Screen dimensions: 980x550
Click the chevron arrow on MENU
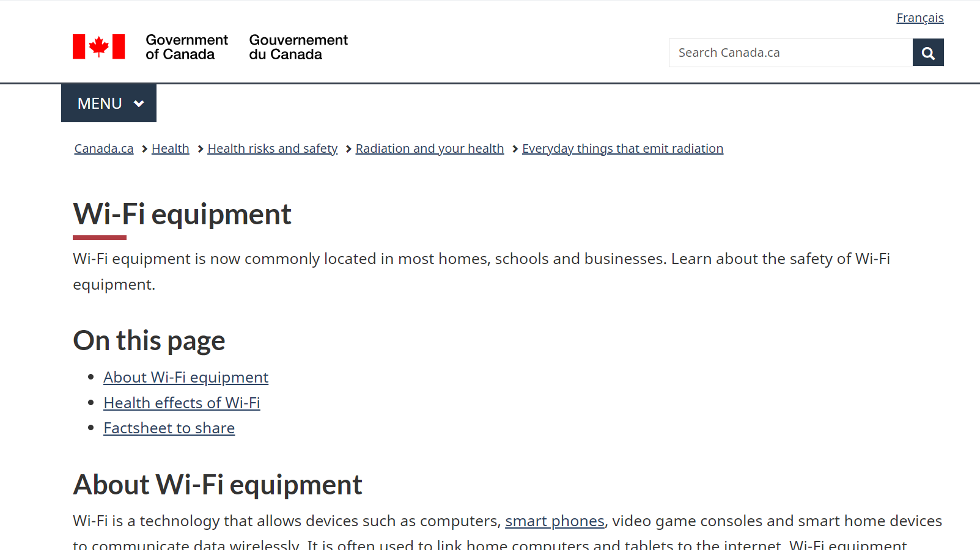[x=139, y=104]
